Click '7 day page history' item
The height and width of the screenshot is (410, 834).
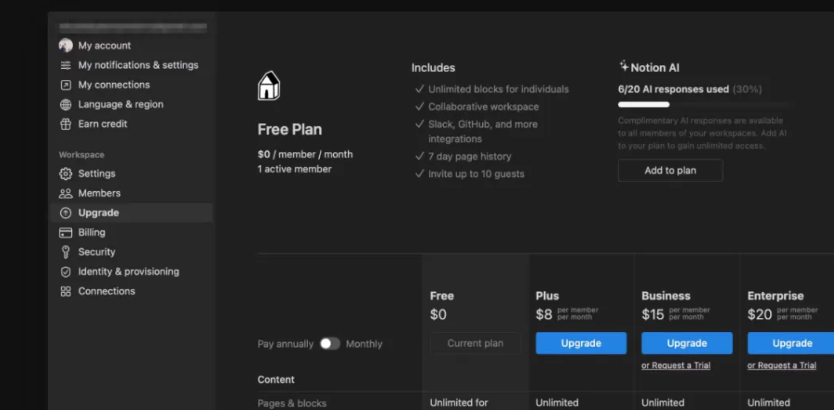(x=470, y=156)
